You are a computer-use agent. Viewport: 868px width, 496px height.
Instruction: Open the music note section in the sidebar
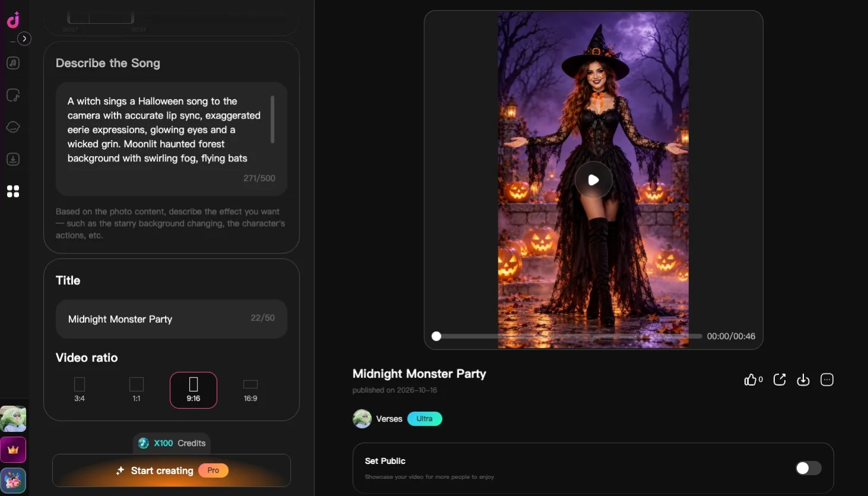tap(13, 63)
